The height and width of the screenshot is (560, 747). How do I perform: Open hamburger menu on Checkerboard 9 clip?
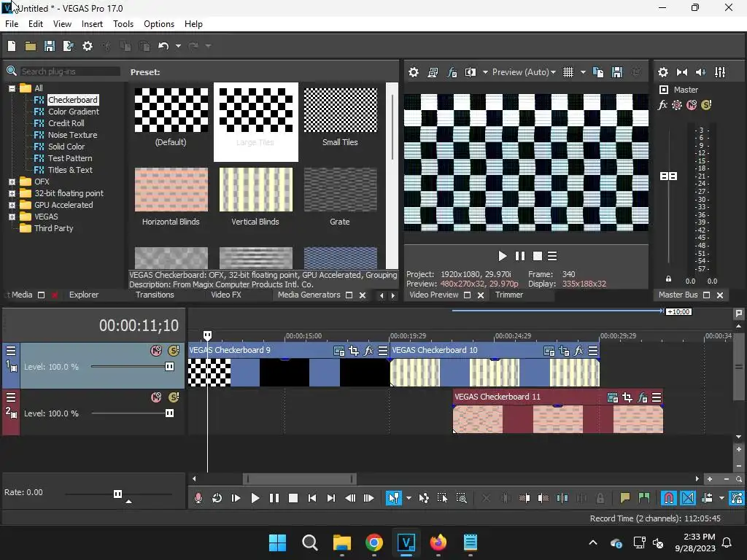pyautogui.click(x=382, y=351)
